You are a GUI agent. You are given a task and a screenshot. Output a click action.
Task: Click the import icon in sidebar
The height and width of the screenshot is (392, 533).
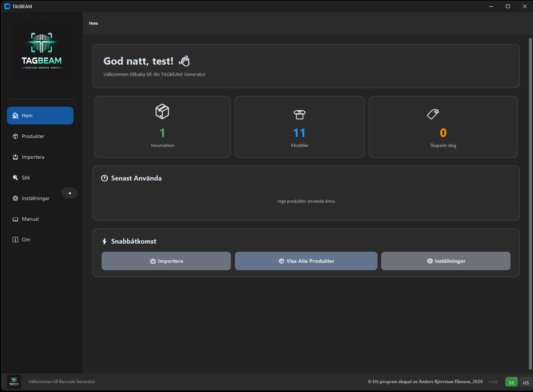16,157
